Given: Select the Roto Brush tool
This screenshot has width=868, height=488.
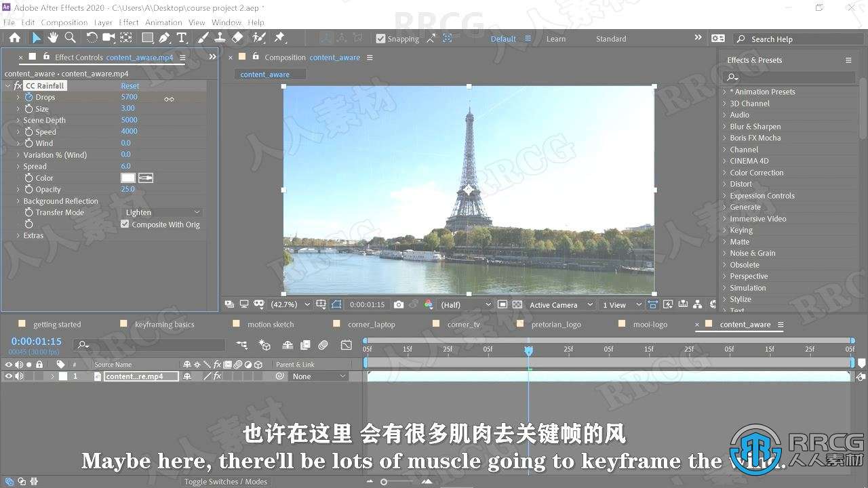Looking at the screenshot, I should point(258,38).
